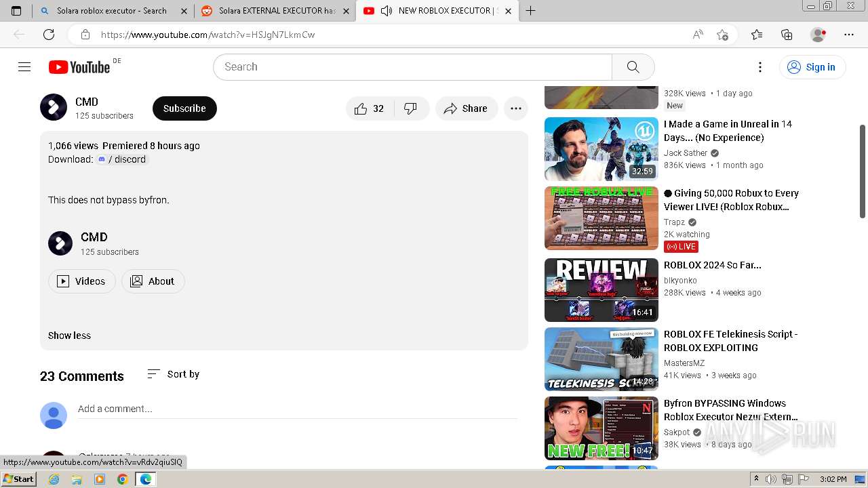
Task: Open Sakpot channel name
Action: click(677, 432)
